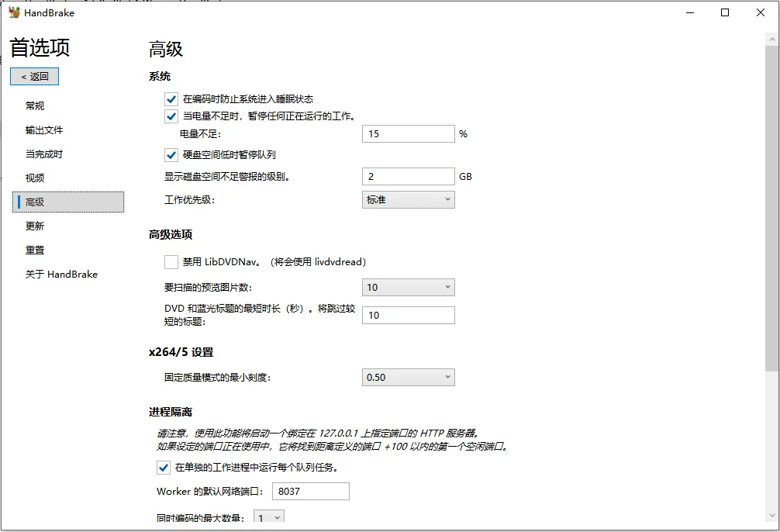Click the Worker default network port field
780x532 pixels.
[x=311, y=491]
